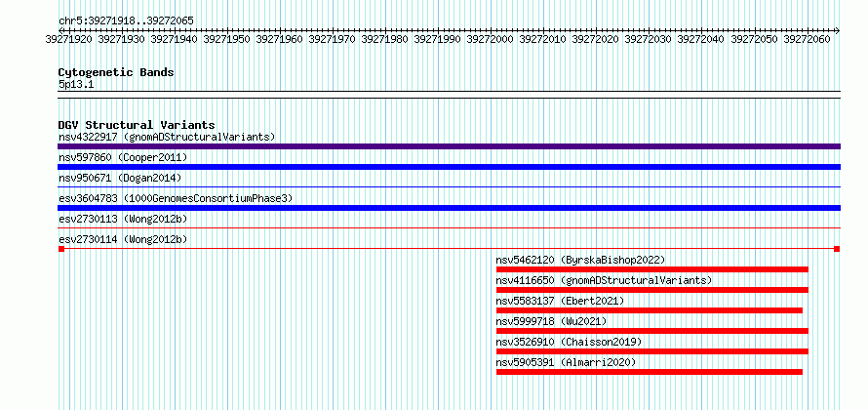Click nsv5999718 (Wu2021) label
The height and width of the screenshot is (410, 868).
(551, 321)
